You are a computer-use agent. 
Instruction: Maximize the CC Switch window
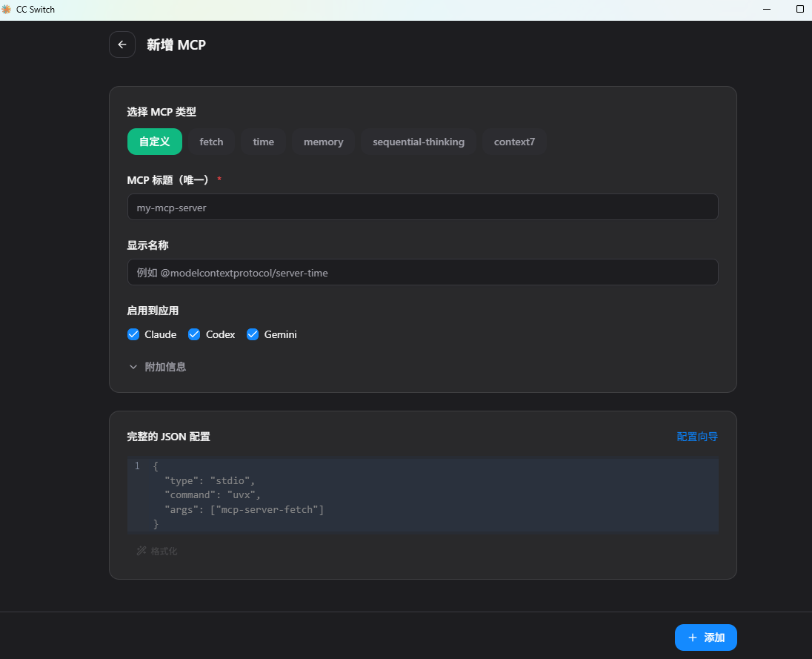click(799, 10)
